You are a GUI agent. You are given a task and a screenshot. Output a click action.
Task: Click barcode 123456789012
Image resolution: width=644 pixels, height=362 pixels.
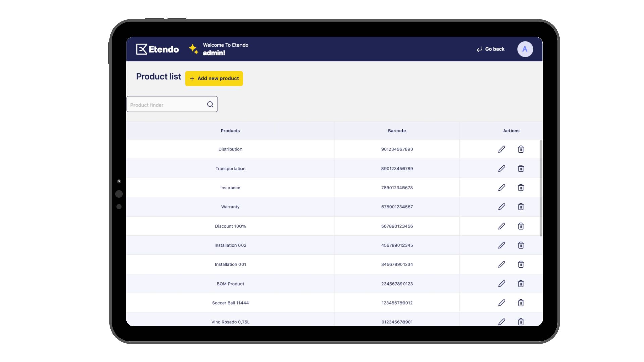tap(397, 303)
